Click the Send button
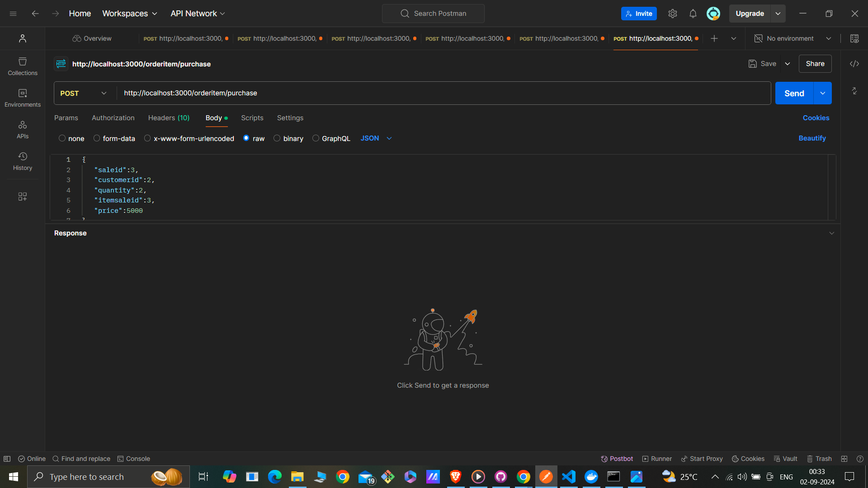868x488 pixels. coord(794,93)
